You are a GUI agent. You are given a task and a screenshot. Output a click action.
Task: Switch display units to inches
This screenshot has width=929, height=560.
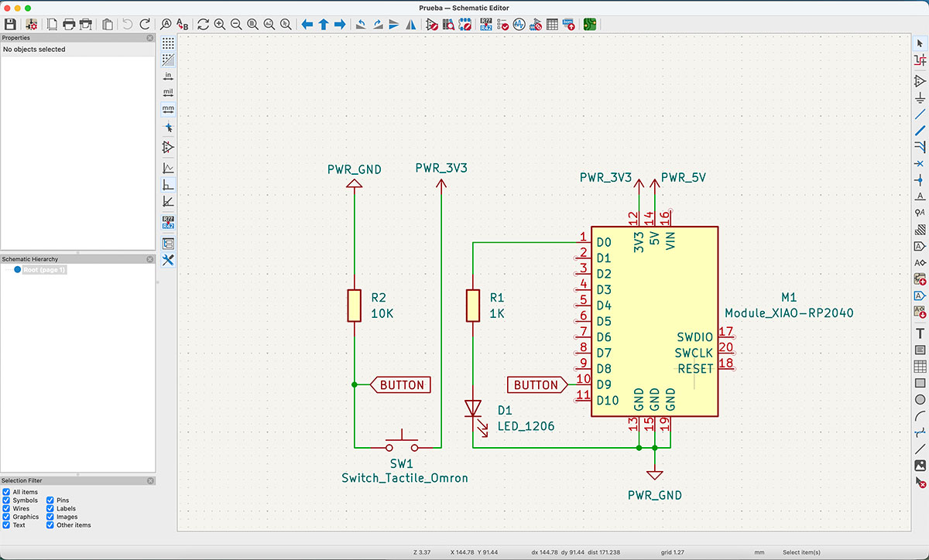(168, 75)
